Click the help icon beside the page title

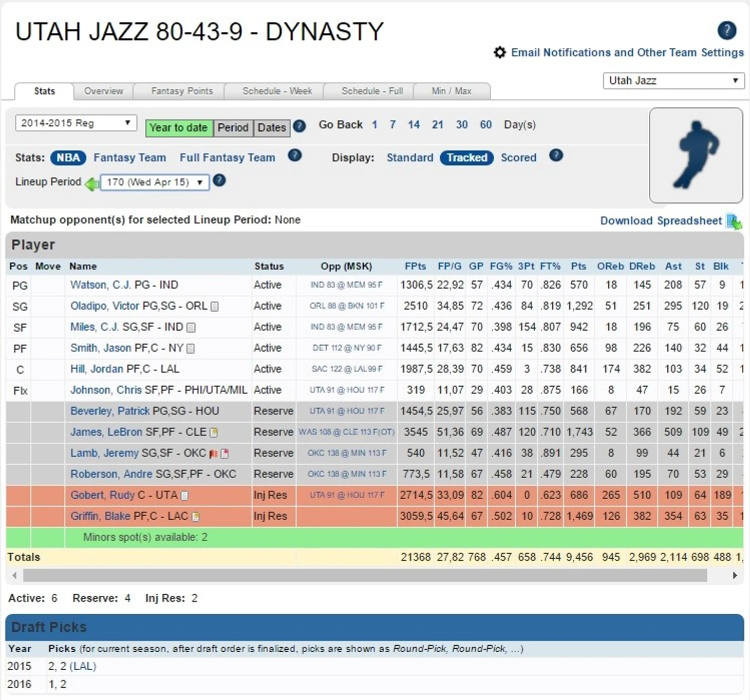point(726,30)
